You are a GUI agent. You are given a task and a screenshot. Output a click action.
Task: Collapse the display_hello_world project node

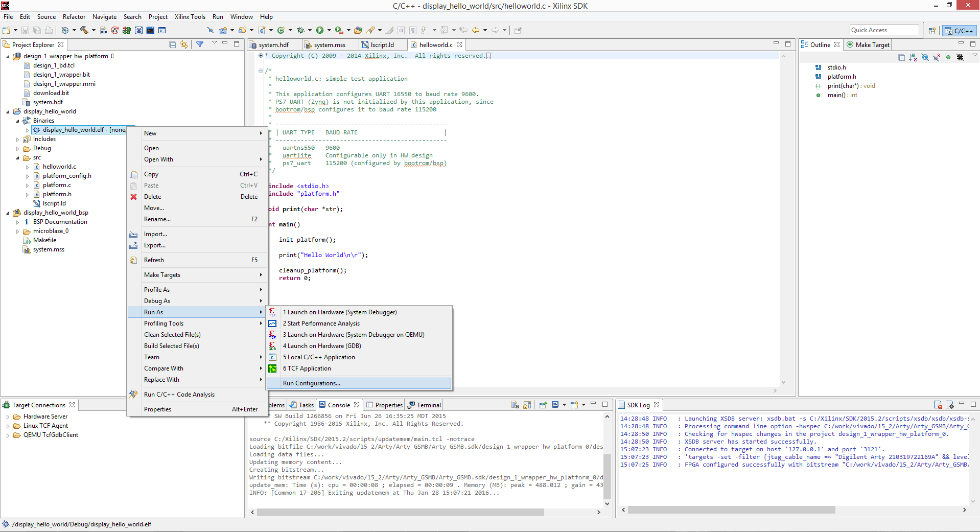[x=8, y=111]
